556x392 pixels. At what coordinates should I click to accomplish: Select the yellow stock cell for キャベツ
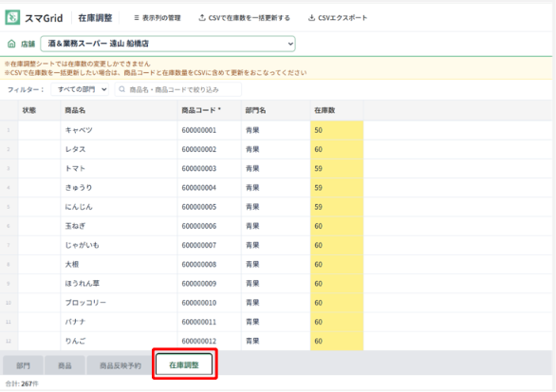click(337, 130)
